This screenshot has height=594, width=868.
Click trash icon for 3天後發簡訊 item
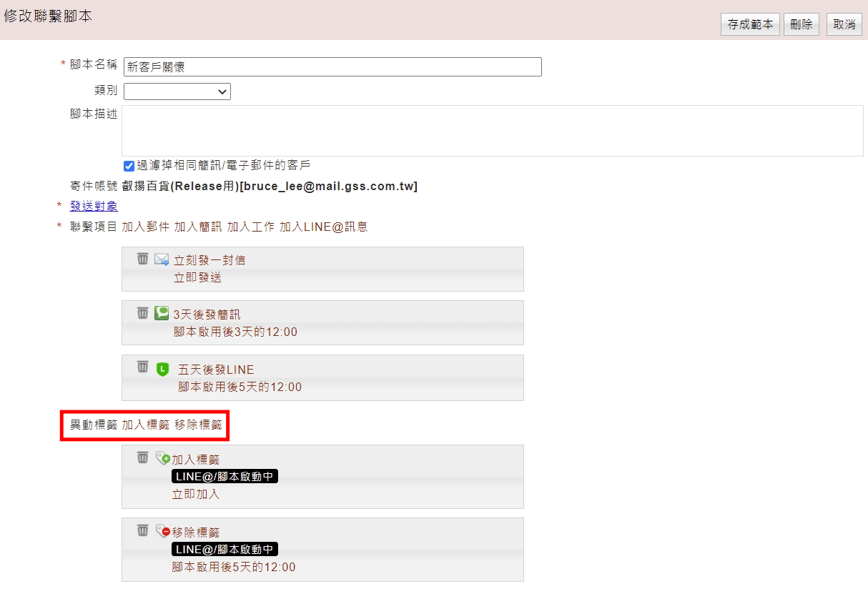click(x=143, y=313)
